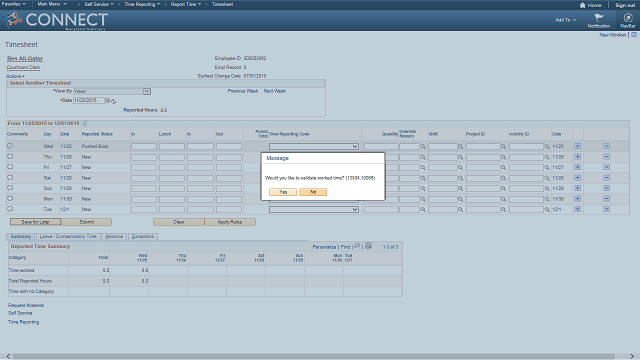Open the calendar picker beside Date field
The height and width of the screenshot is (360, 640).
coord(107,100)
